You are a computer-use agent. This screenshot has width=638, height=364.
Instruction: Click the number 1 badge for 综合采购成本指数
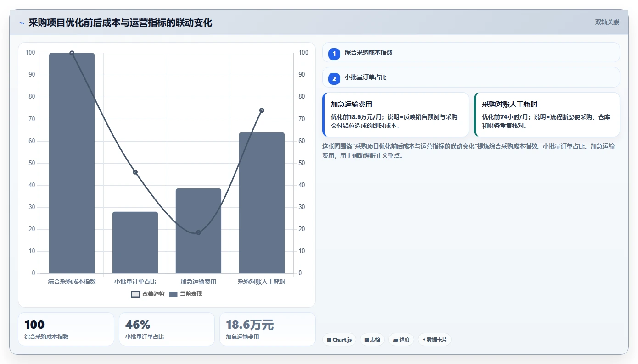pos(334,54)
